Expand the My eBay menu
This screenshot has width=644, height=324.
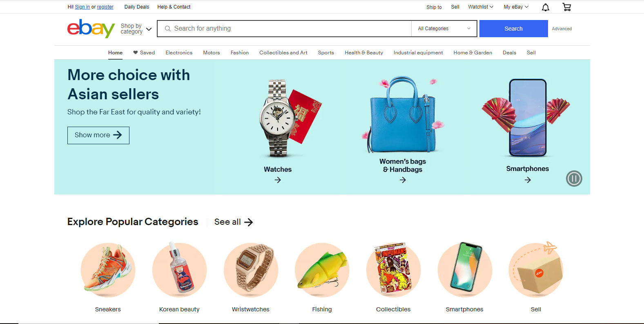pos(516,7)
